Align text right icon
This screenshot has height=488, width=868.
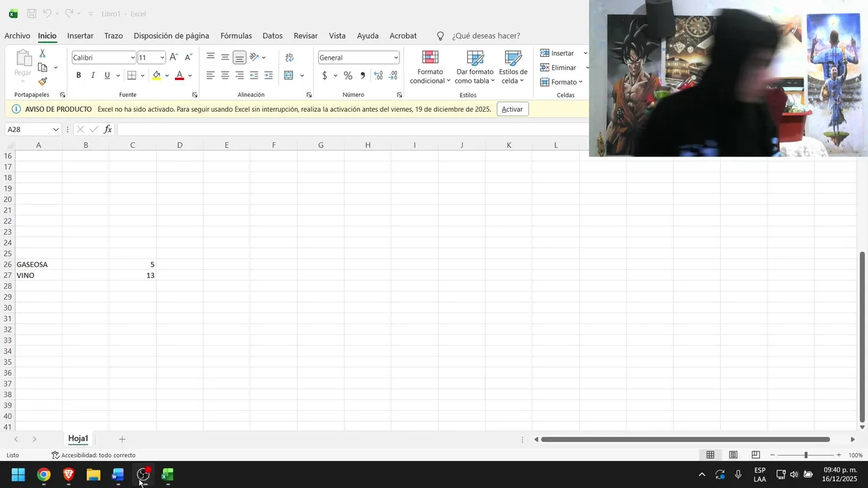239,75
